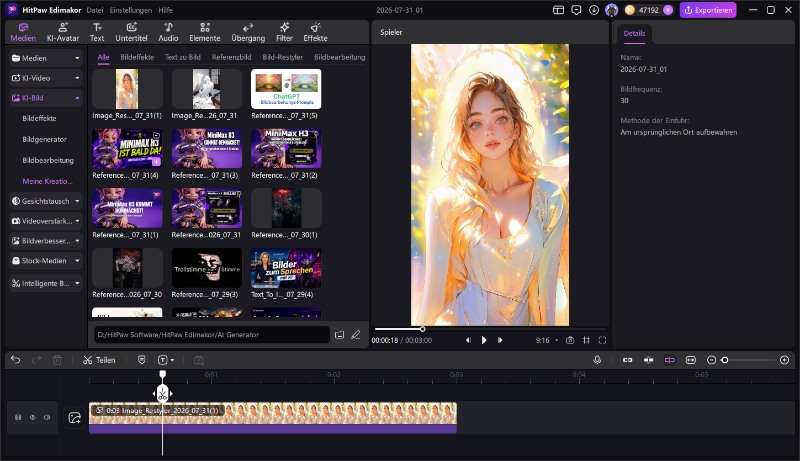Toggle the purple highlighted snapping icon
The width and height of the screenshot is (800, 461).
point(670,360)
